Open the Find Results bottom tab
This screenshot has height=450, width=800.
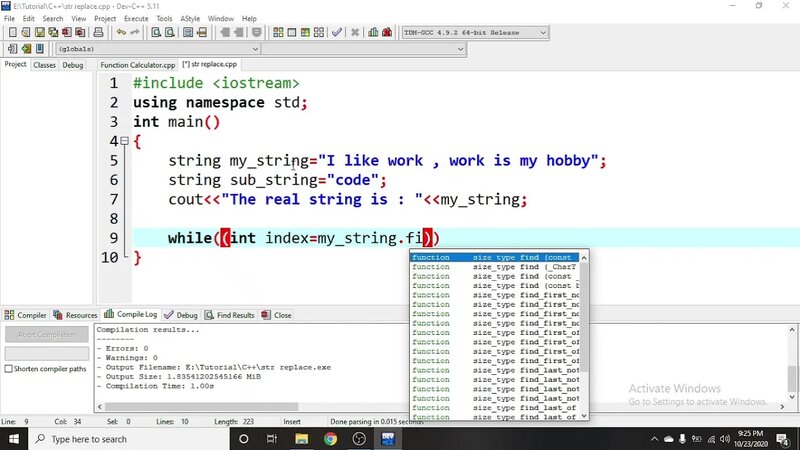[230, 315]
